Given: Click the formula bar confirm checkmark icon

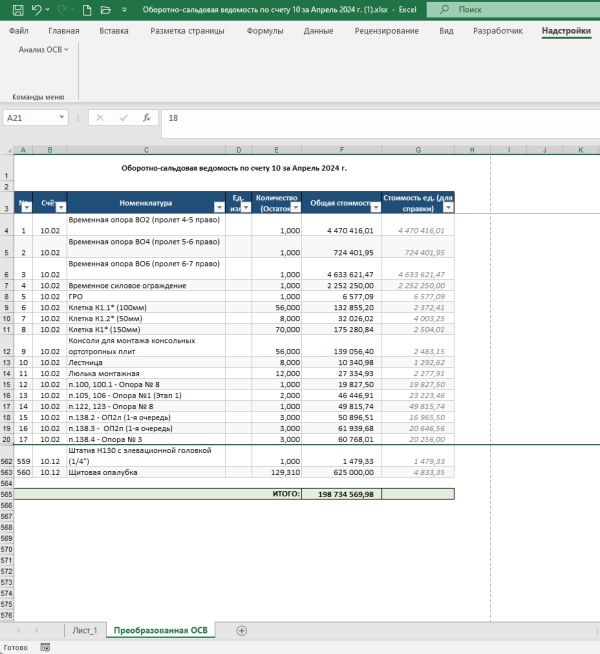Looking at the screenshot, I should pos(123,117).
